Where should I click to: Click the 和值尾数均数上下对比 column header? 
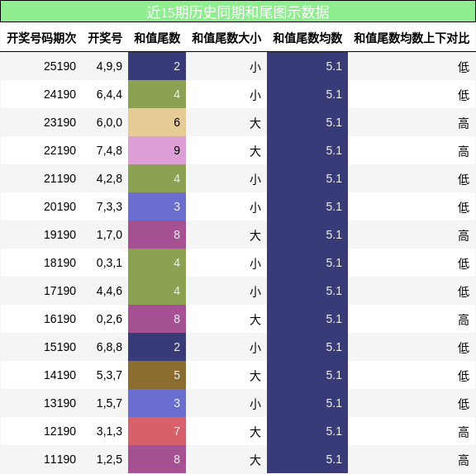pos(412,38)
